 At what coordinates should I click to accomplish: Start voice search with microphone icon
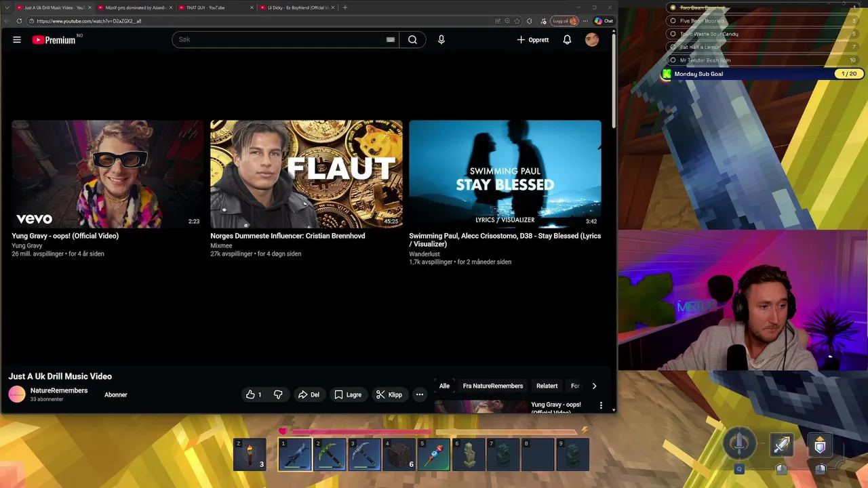point(441,40)
